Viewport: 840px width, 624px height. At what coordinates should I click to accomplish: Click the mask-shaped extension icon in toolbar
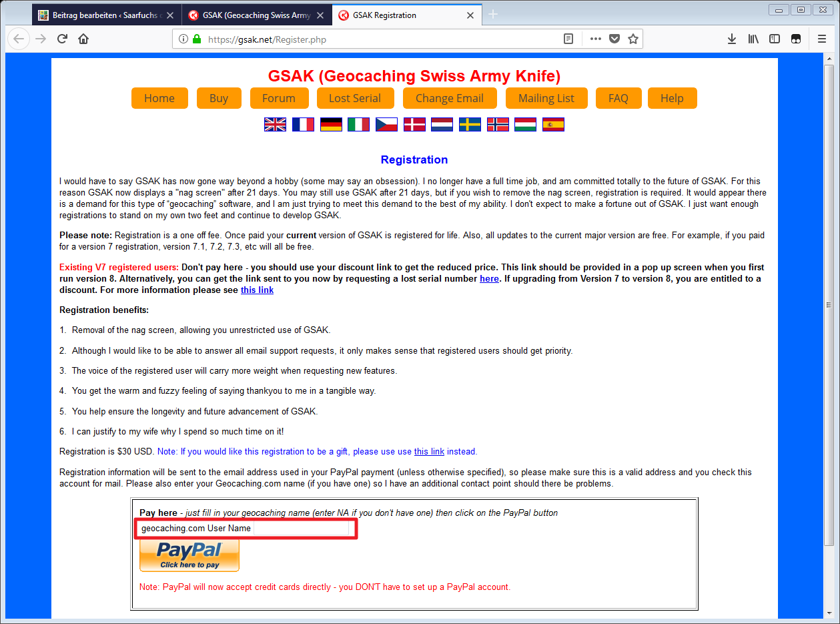pos(795,39)
